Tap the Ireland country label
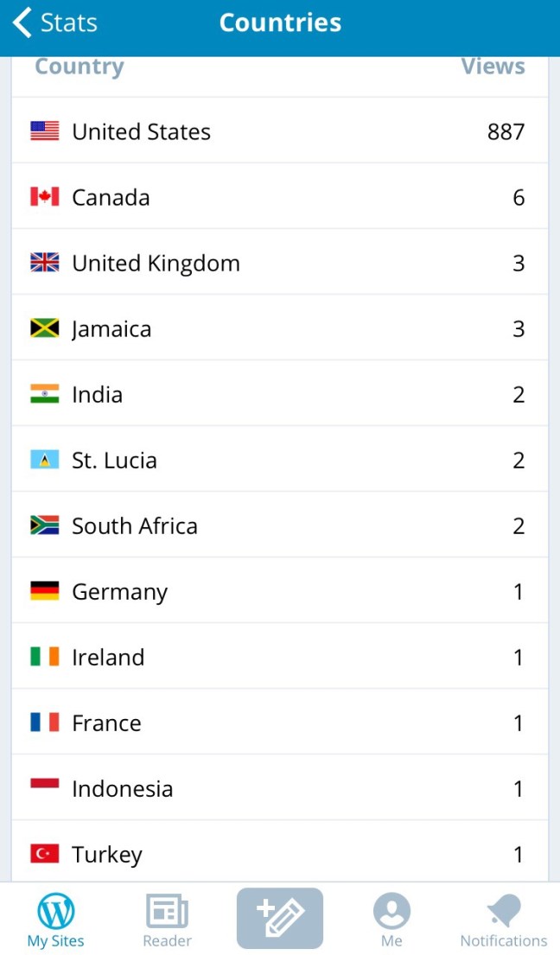This screenshot has width=560, height=955. 108,658
